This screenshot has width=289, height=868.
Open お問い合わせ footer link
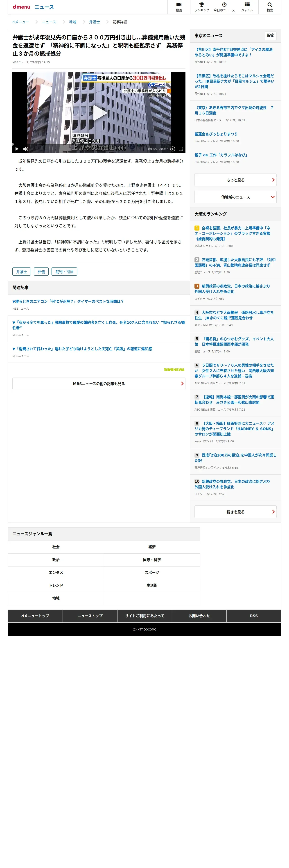pyautogui.click(x=199, y=616)
